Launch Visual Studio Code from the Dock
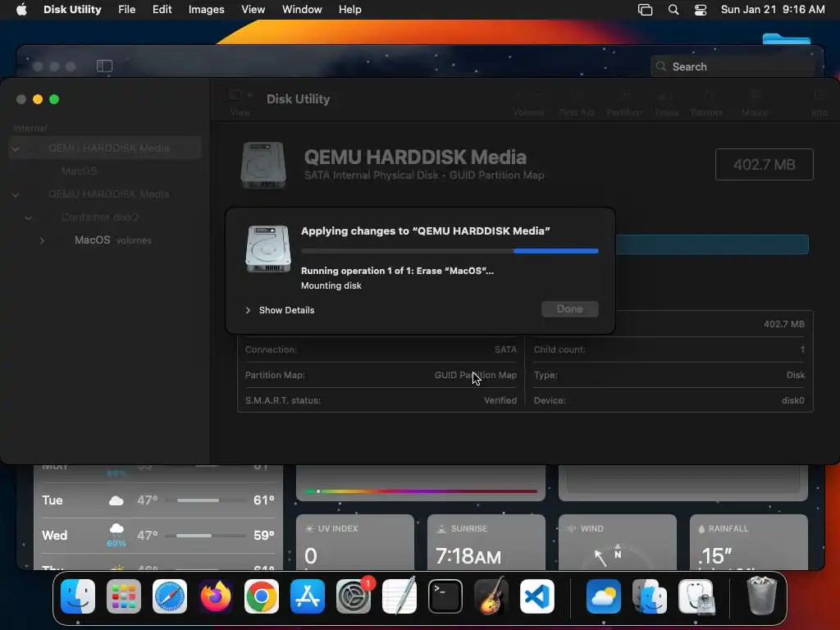 click(x=537, y=596)
